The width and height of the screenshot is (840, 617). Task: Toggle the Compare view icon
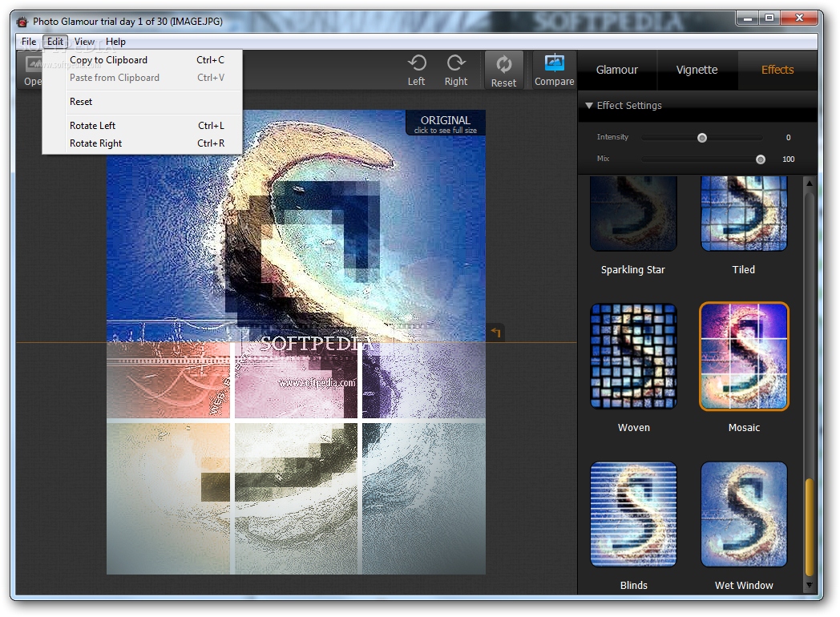[x=554, y=71]
